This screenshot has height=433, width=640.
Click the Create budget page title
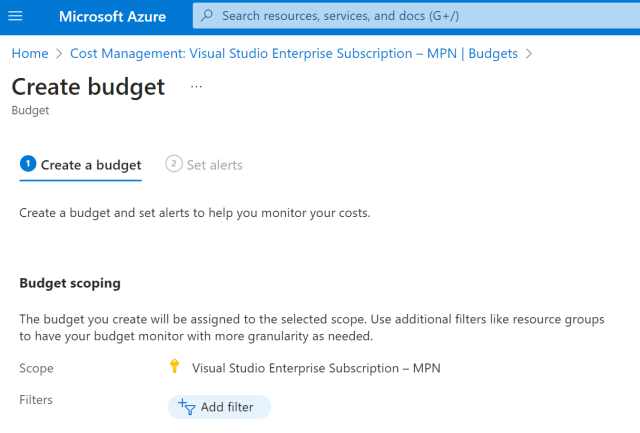(88, 87)
